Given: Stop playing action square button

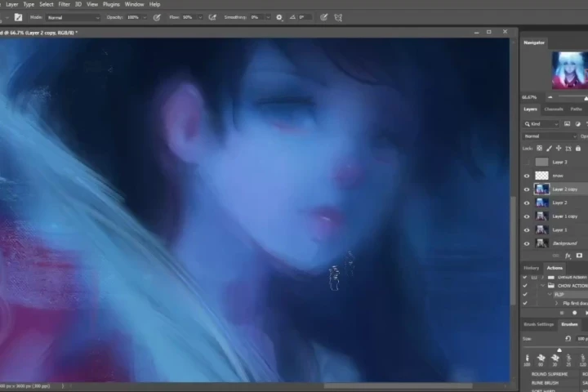Looking at the screenshot, I should (562, 313).
